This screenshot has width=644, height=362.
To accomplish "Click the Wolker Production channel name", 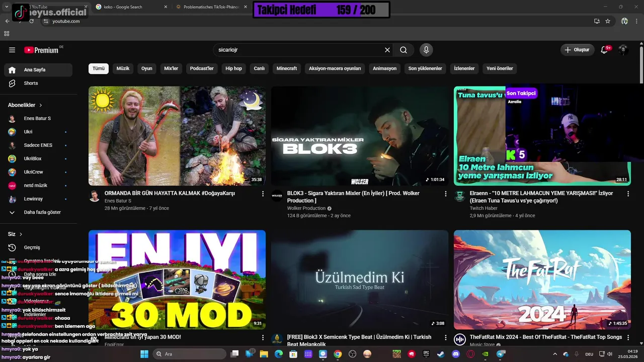I will pyautogui.click(x=306, y=208).
